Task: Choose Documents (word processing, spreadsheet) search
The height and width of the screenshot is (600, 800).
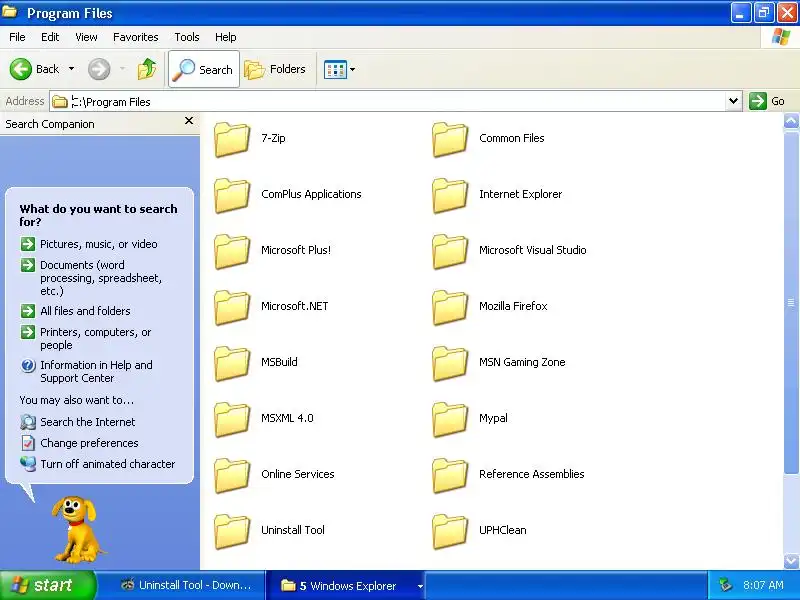Action: point(91,278)
